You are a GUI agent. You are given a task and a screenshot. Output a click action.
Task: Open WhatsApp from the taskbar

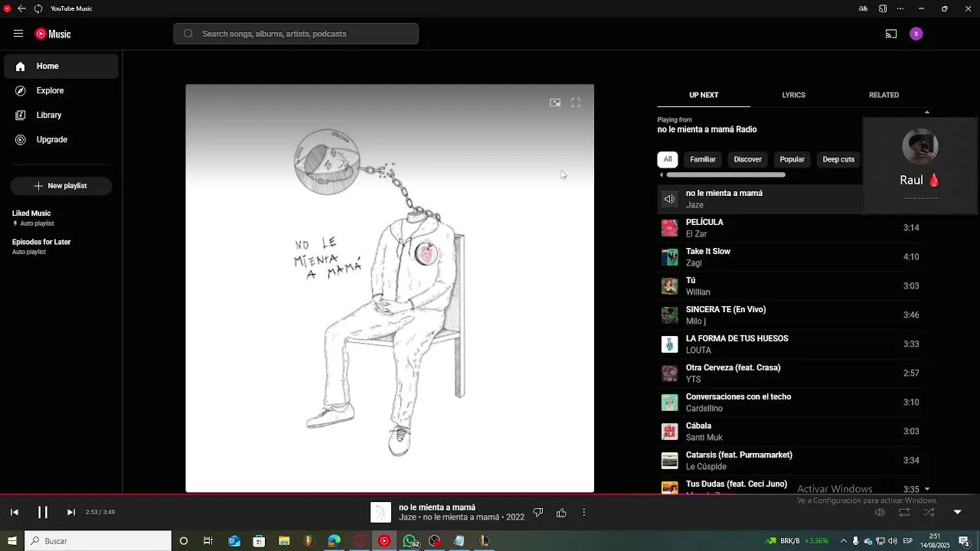[x=410, y=541]
